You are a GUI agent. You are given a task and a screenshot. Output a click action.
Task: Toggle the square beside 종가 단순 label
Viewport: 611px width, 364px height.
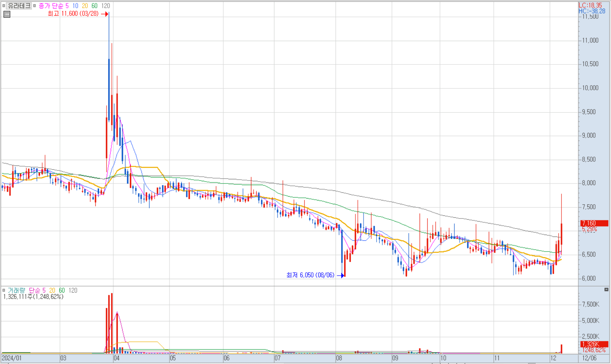click(35, 6)
